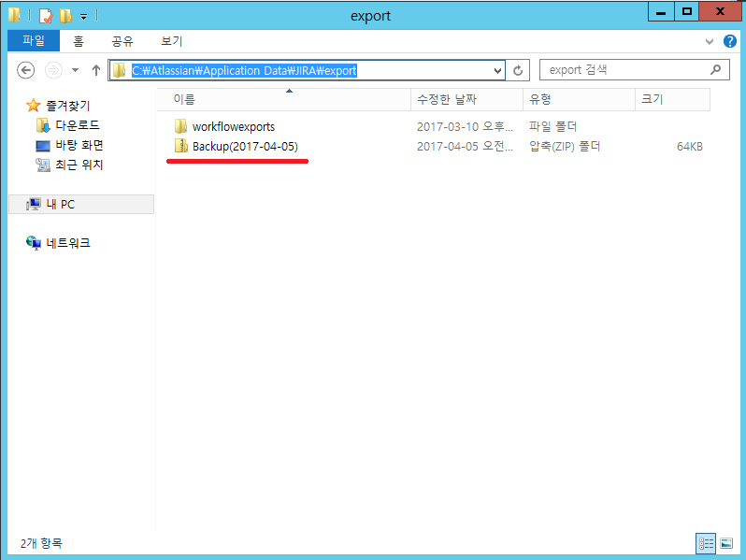
Task: Expand the ribbon with the chevron
Action: 710,41
